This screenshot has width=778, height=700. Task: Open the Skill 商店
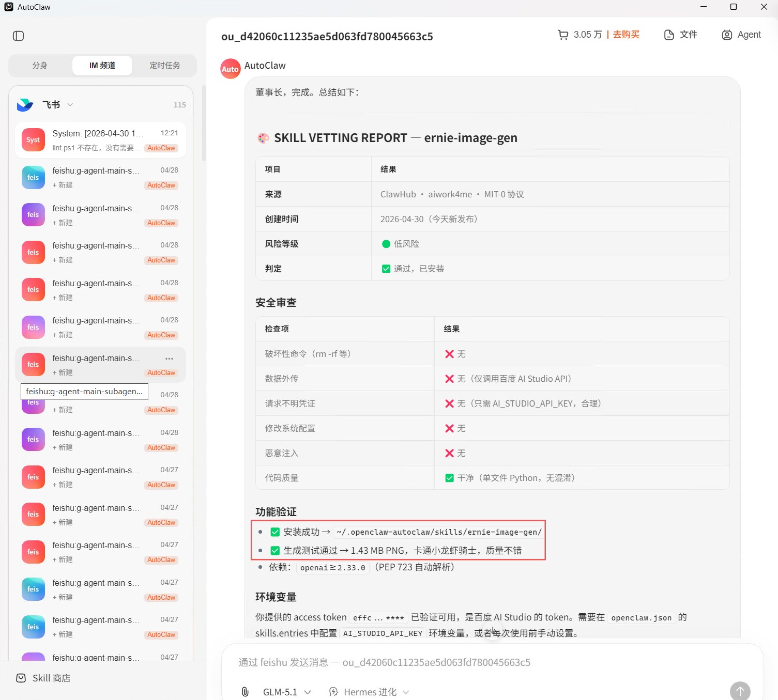pos(43,678)
